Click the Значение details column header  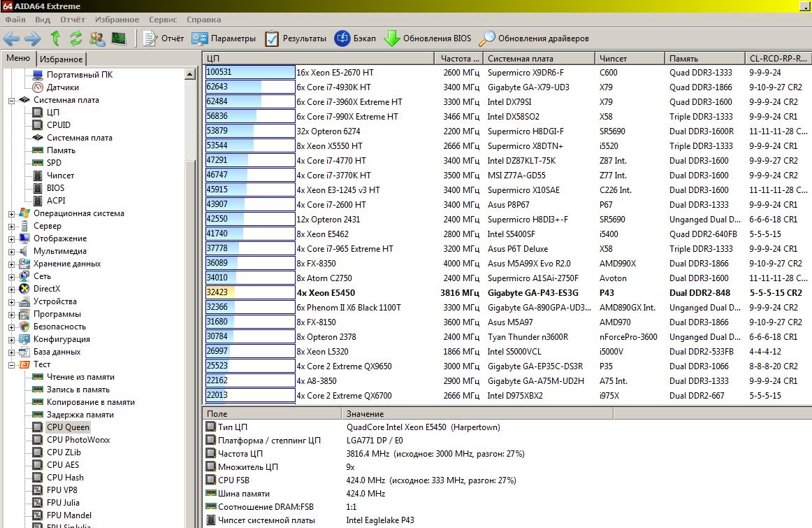click(477, 414)
